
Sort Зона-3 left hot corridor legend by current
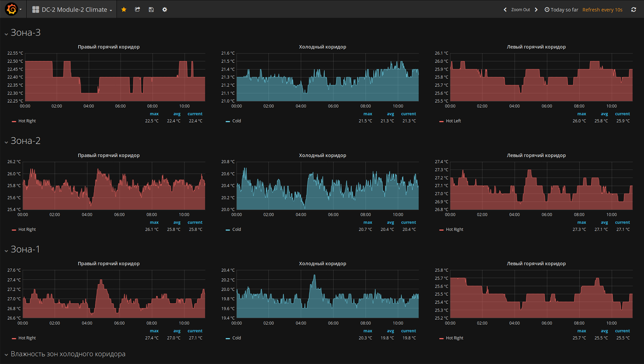tap(623, 114)
